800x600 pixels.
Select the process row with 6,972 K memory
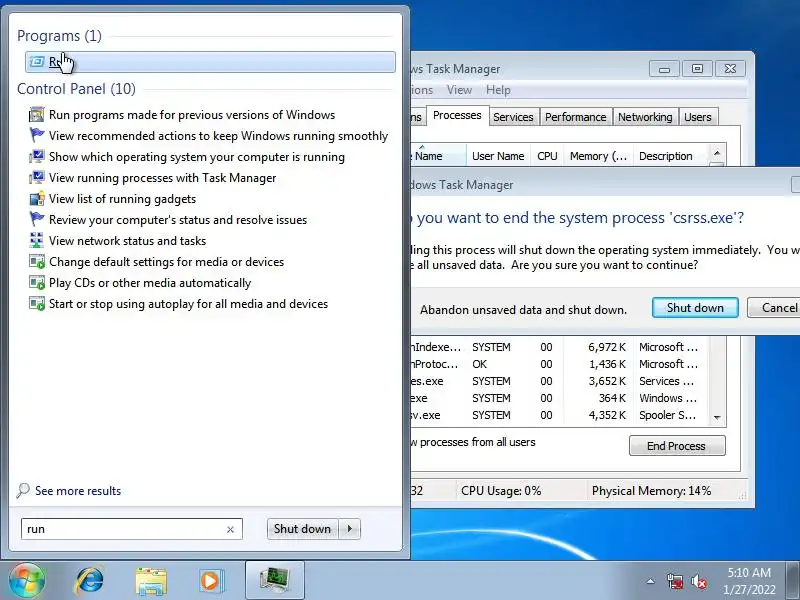click(560, 347)
